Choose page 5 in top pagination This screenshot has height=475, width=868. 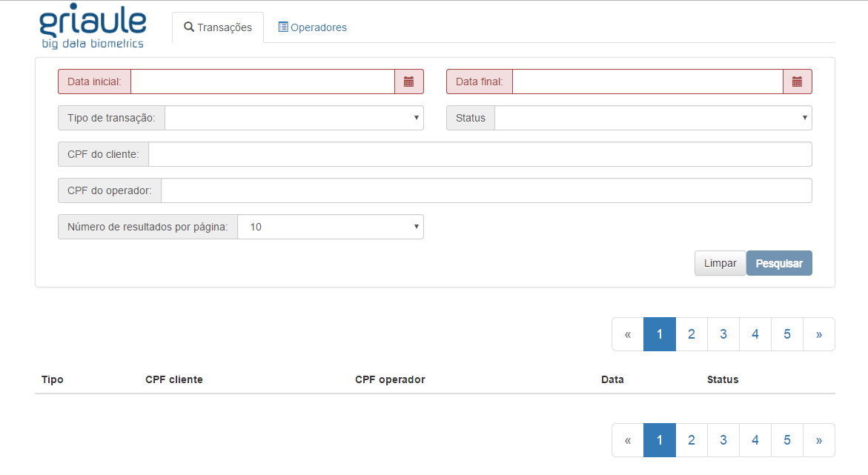point(787,334)
